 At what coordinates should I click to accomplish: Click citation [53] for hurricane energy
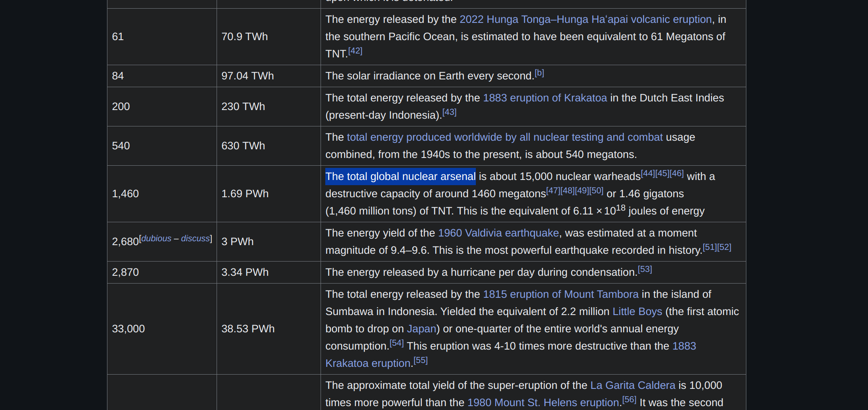tap(645, 269)
